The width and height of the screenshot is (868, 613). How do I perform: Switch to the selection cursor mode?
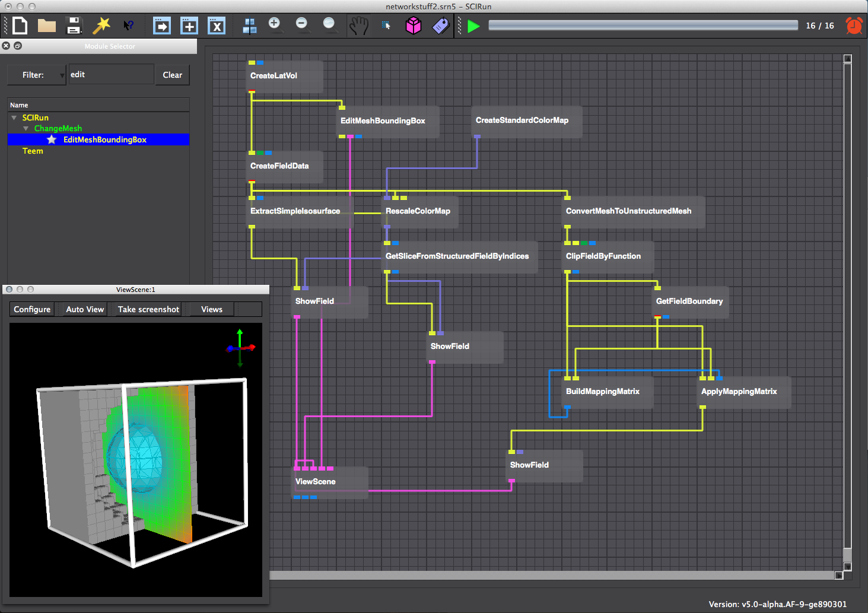[386, 26]
